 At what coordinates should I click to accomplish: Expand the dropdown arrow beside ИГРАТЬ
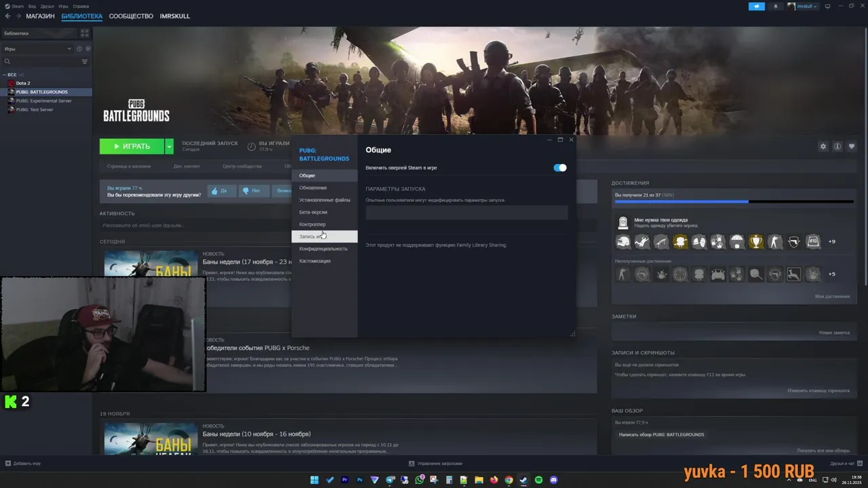pos(169,146)
